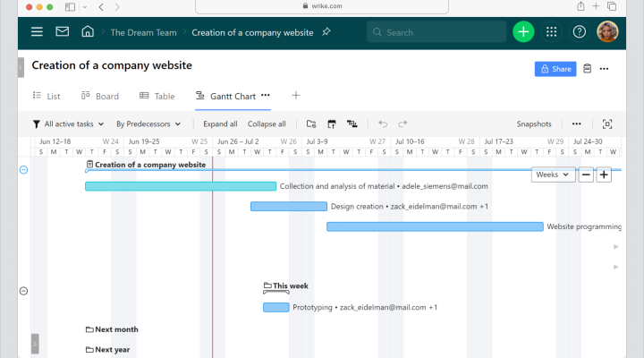Collapse the Creation of a company website row
This screenshot has width=644, height=358.
coord(23,169)
